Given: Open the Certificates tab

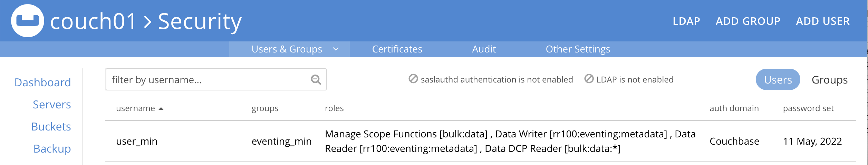Looking at the screenshot, I should pyautogui.click(x=397, y=49).
